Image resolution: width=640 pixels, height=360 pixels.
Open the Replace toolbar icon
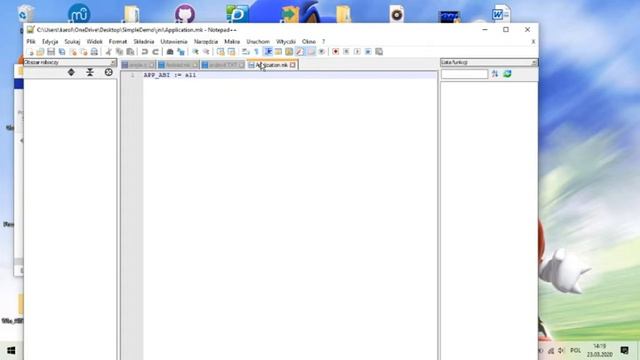(x=181, y=52)
